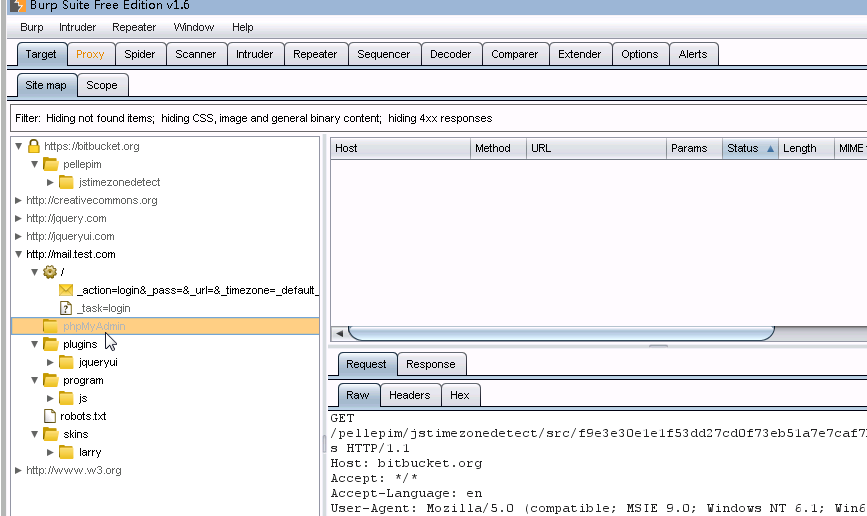Switch to the Headers view tab
Image resolution: width=867 pixels, height=516 pixels.
click(410, 395)
